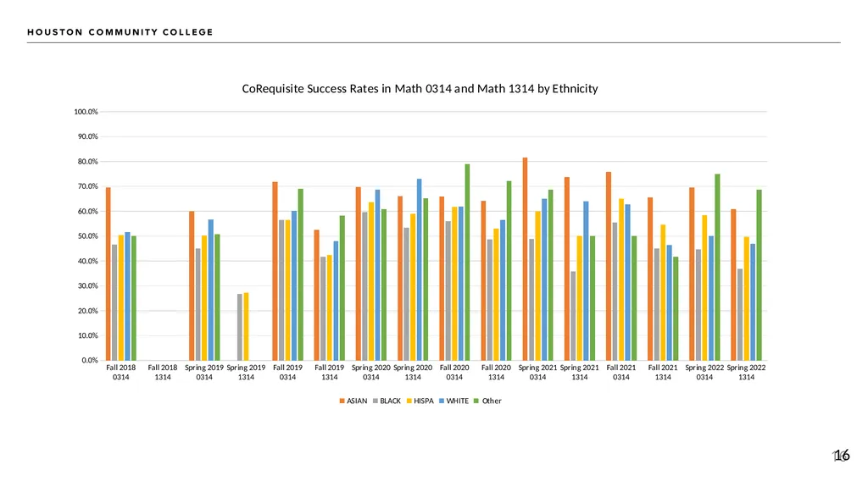Click the orange ASIAN bar for Fall 2018 0314

(x=108, y=274)
